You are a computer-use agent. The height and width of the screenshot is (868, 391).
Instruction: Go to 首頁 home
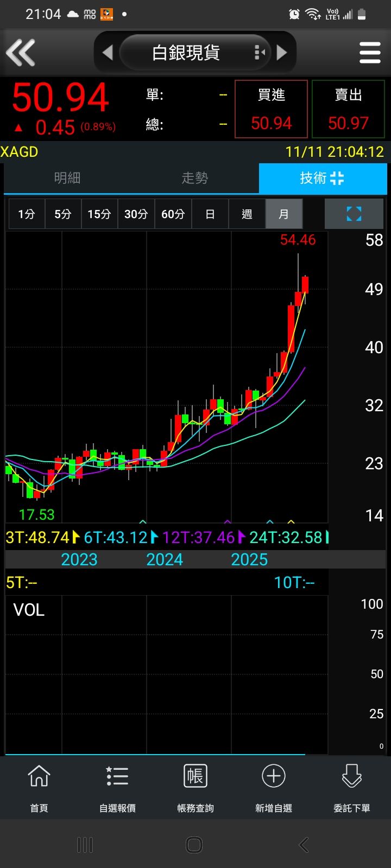[x=39, y=787]
